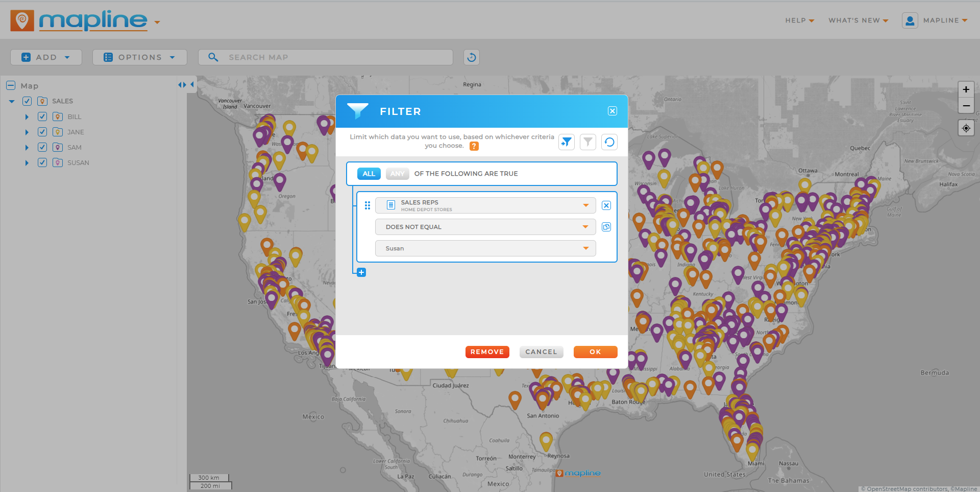Toggle the BILL layer checkbox
The height and width of the screenshot is (492, 980).
point(42,116)
